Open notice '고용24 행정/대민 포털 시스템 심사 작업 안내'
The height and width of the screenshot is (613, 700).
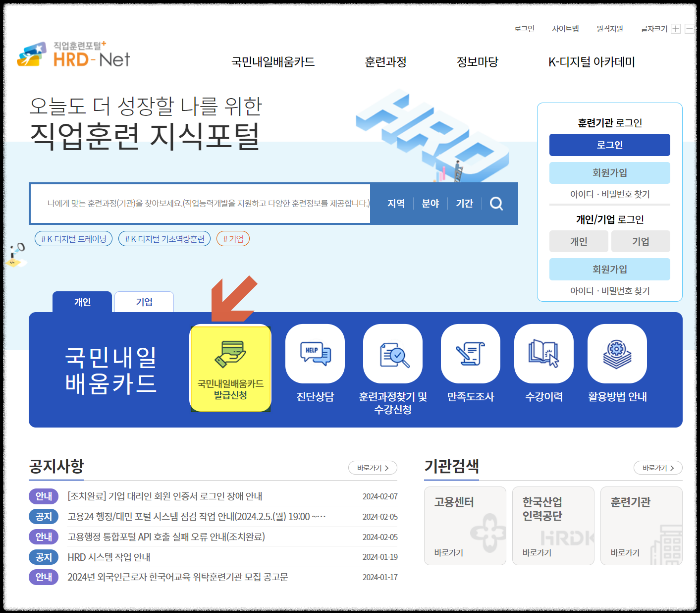[196, 517]
